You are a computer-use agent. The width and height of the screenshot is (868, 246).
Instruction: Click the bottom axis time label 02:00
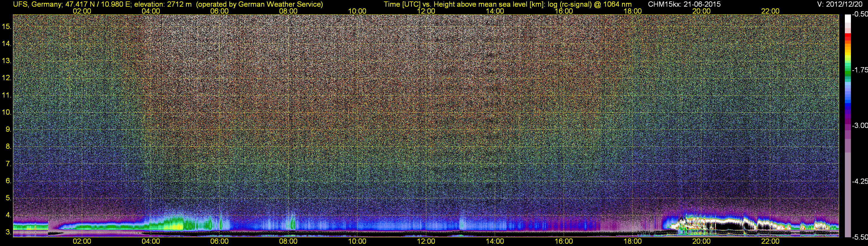[82, 241]
